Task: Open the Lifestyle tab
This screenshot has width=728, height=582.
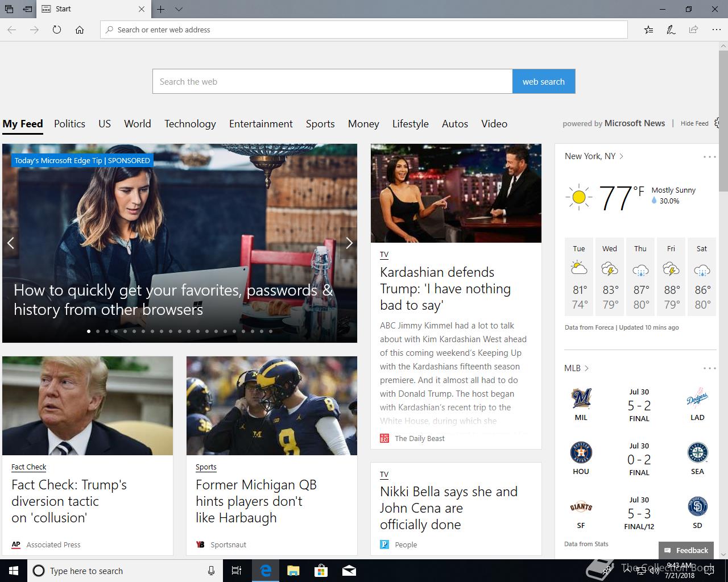Action: coord(411,124)
